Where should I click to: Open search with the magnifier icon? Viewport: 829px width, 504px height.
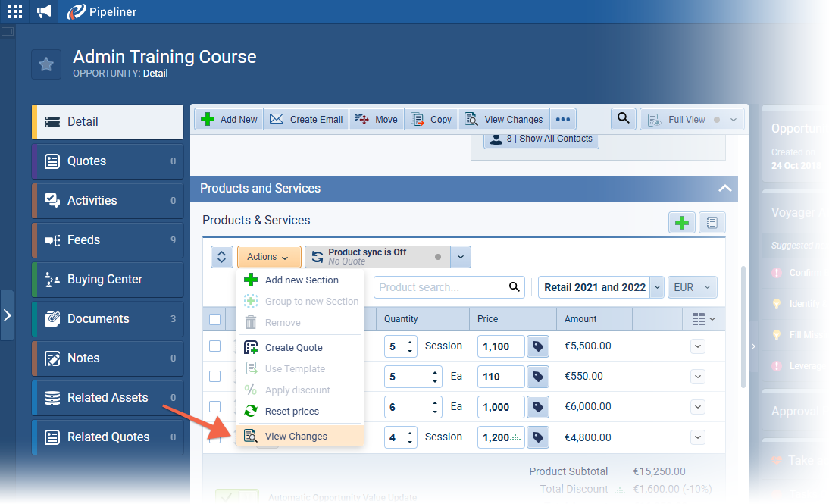click(623, 119)
